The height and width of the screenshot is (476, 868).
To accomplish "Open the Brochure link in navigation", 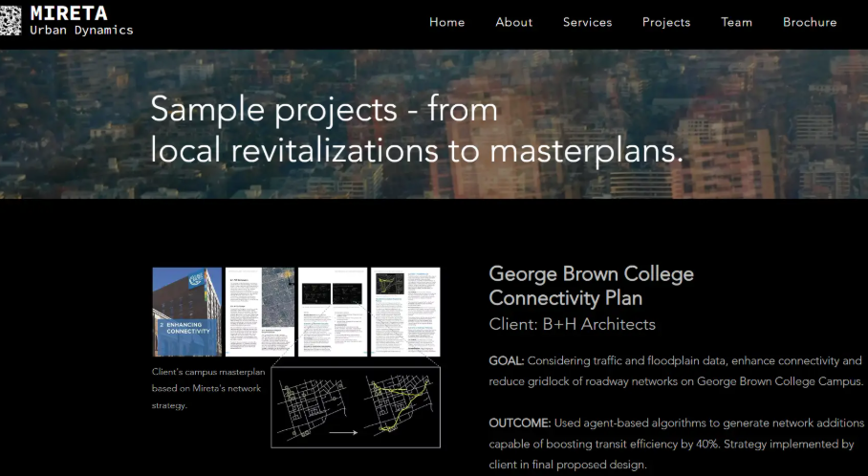I will coord(809,22).
